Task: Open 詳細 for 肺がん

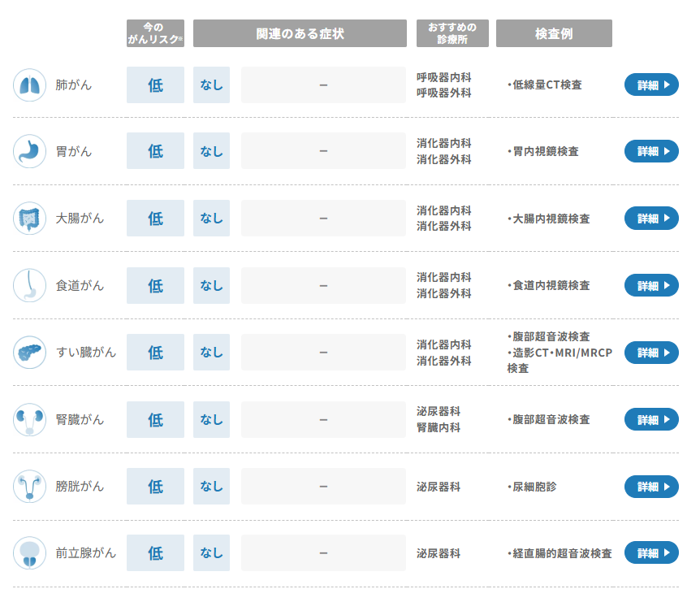Action: 651,84
